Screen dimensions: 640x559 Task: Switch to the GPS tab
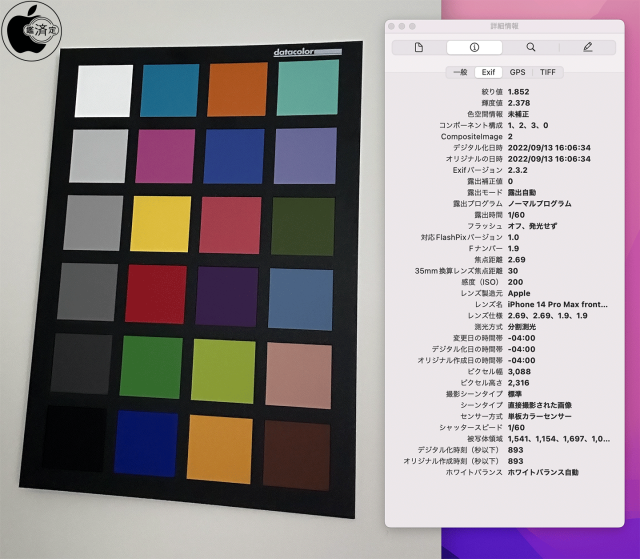point(517,72)
